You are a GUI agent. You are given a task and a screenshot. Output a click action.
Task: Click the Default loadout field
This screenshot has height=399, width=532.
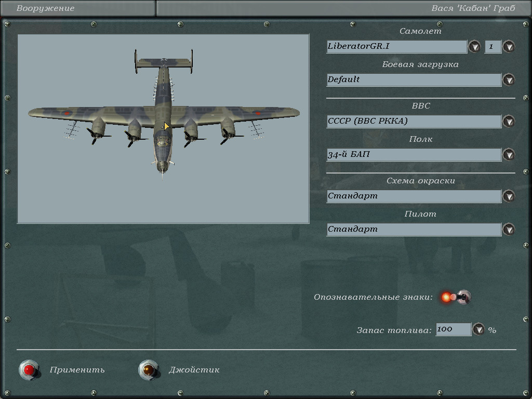[x=414, y=79]
